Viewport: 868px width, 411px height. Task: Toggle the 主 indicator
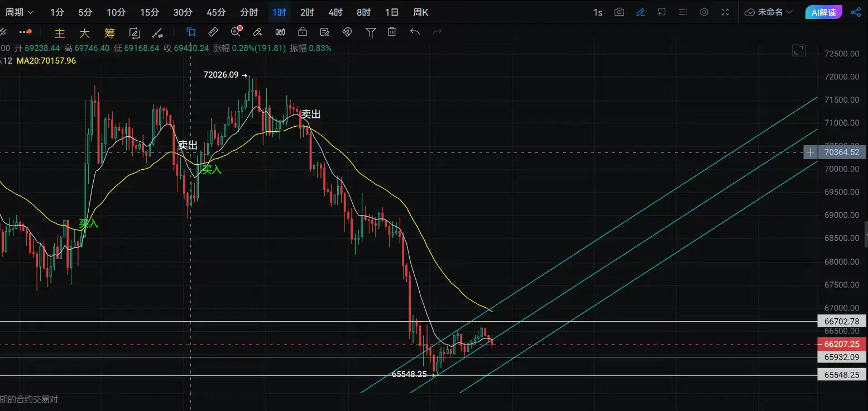coord(59,33)
